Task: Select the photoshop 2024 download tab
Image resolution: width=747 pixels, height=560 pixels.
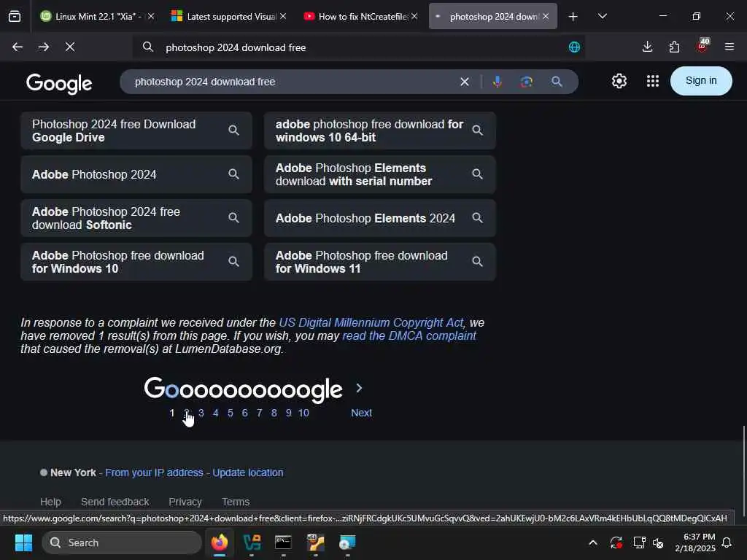Action: [x=492, y=16]
